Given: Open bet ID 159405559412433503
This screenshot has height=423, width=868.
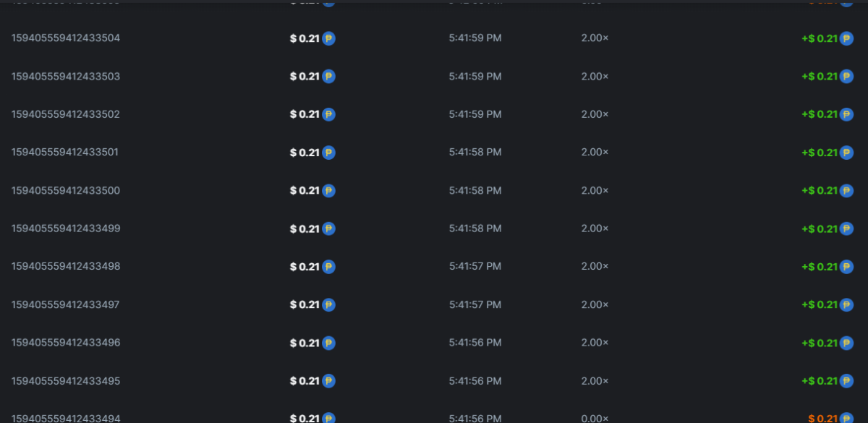Looking at the screenshot, I should click(x=66, y=76).
